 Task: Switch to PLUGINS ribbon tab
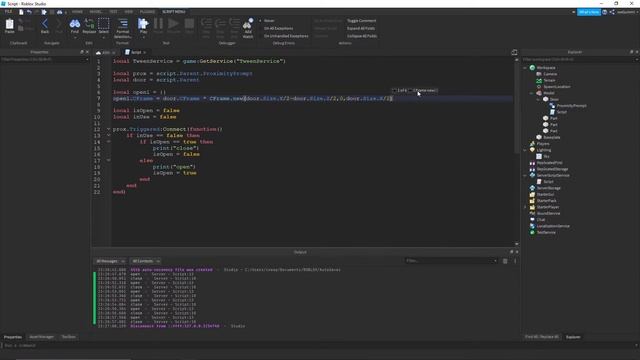coord(147,12)
